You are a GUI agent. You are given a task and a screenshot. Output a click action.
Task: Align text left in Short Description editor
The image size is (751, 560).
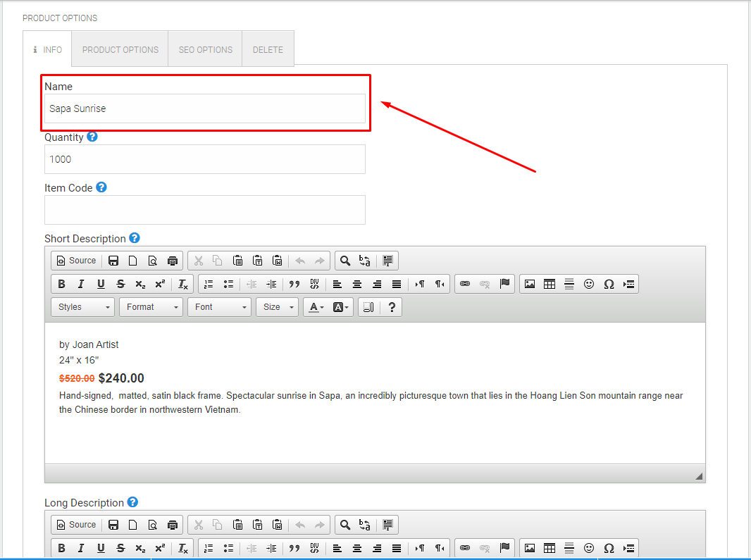(x=337, y=284)
